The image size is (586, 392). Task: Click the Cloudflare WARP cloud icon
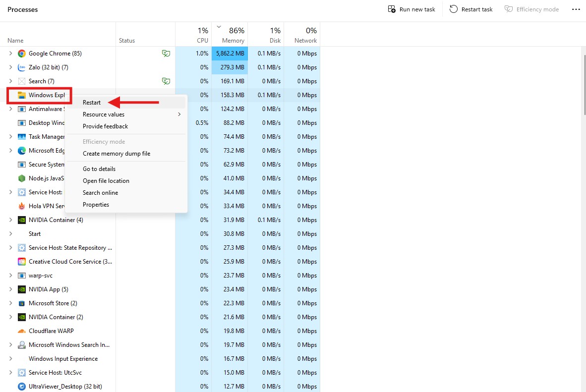tap(22, 331)
